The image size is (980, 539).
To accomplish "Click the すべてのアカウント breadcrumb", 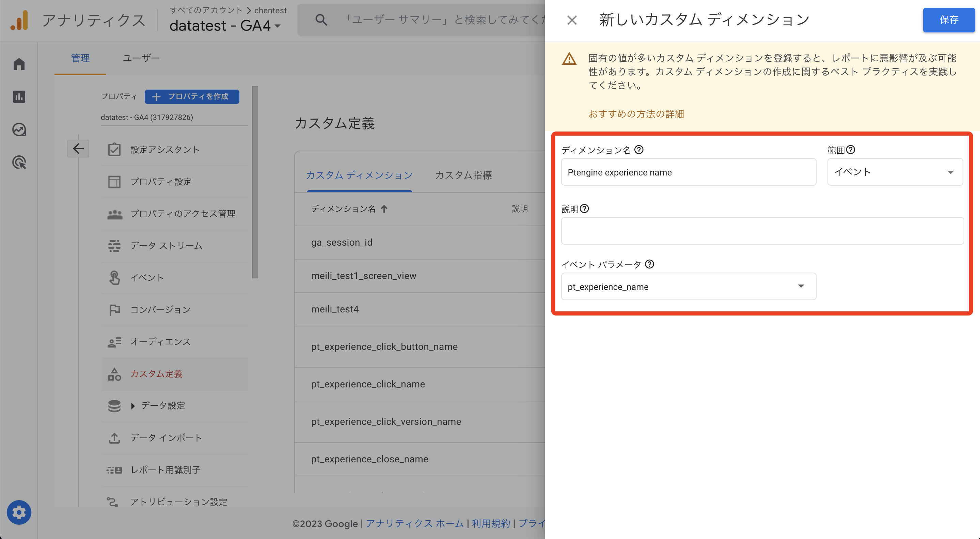I will 206,10.
